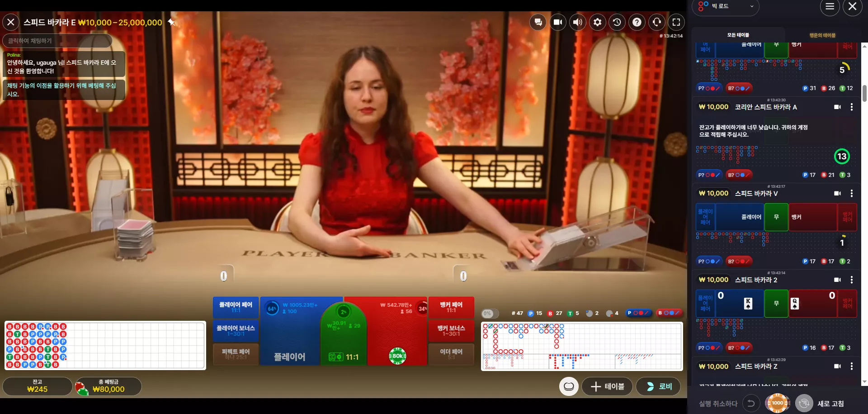The image size is (868, 414).
Task: Bet 무 tie on 스피드 바카라 V mini table
Action: (776, 217)
